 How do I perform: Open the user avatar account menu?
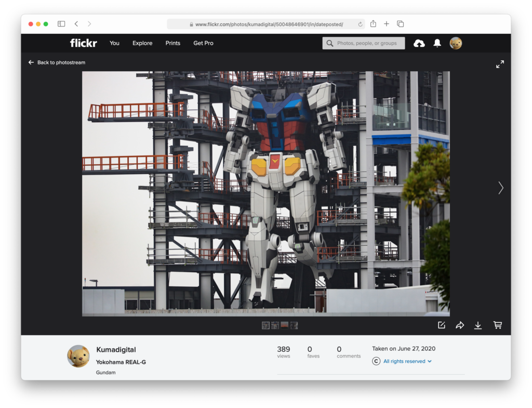[x=456, y=43]
